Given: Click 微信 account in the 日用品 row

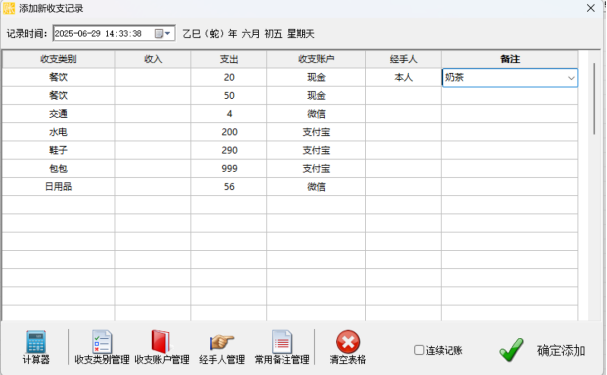Looking at the screenshot, I should click(316, 187).
